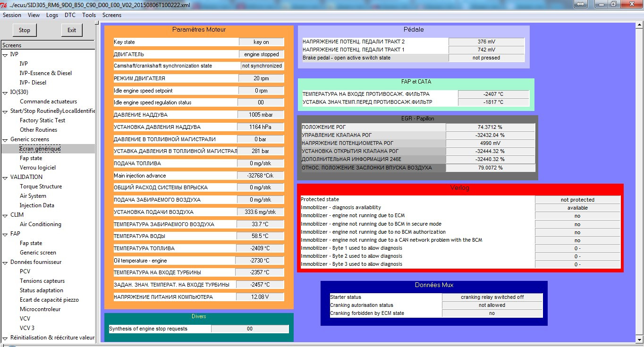Click the Screens header above the tree
The height and width of the screenshot is (347, 644).
click(47, 45)
